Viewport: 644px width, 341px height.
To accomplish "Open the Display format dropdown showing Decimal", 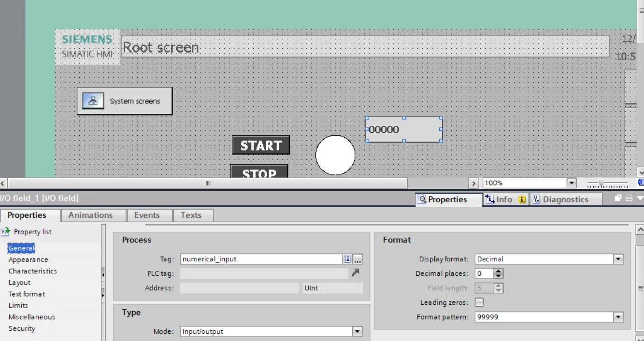I will [x=618, y=259].
